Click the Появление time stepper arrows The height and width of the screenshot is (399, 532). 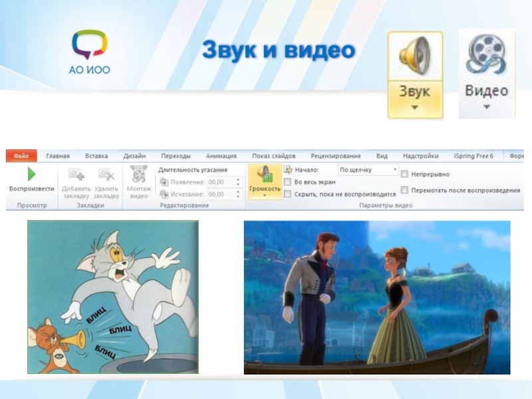(238, 182)
